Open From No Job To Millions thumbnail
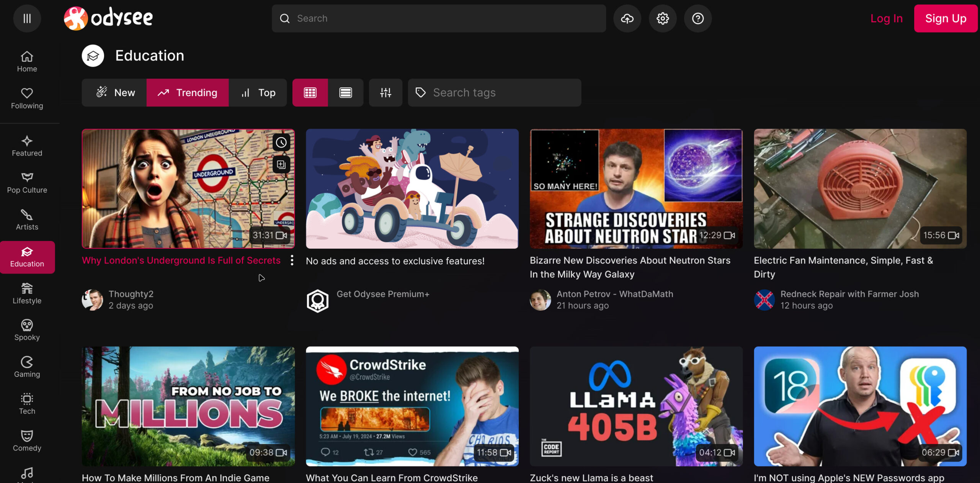The width and height of the screenshot is (980, 483). (188, 406)
